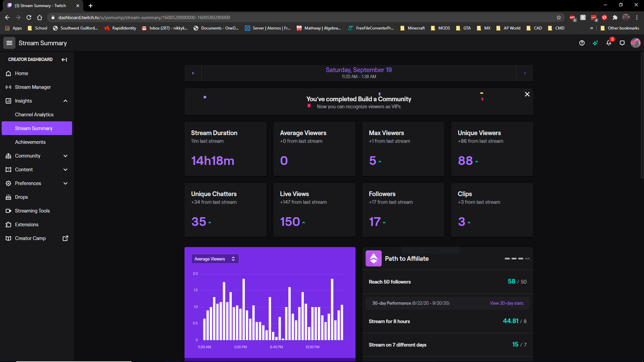Expand the Community section
Image resolution: width=644 pixels, height=362 pixels.
[x=65, y=156]
